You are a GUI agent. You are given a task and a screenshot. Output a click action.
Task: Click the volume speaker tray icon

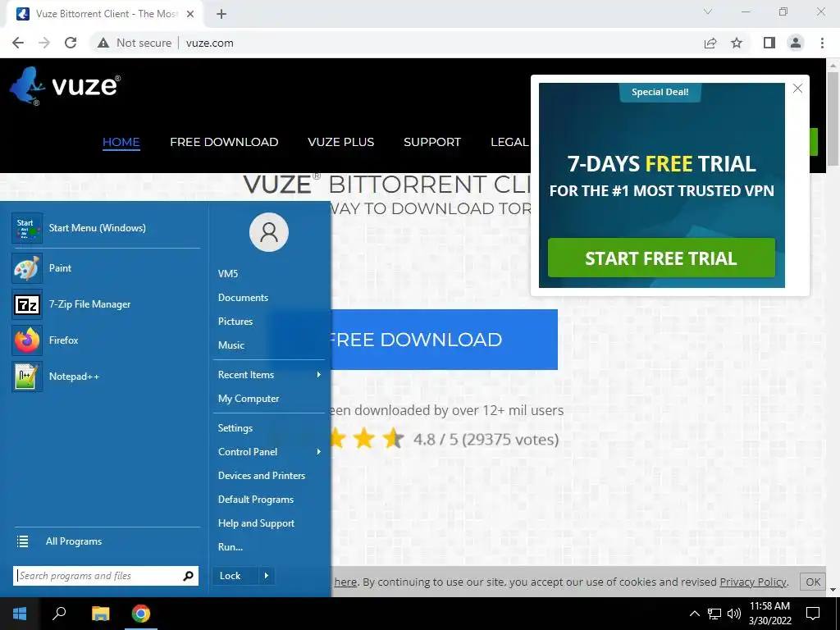pos(734,614)
